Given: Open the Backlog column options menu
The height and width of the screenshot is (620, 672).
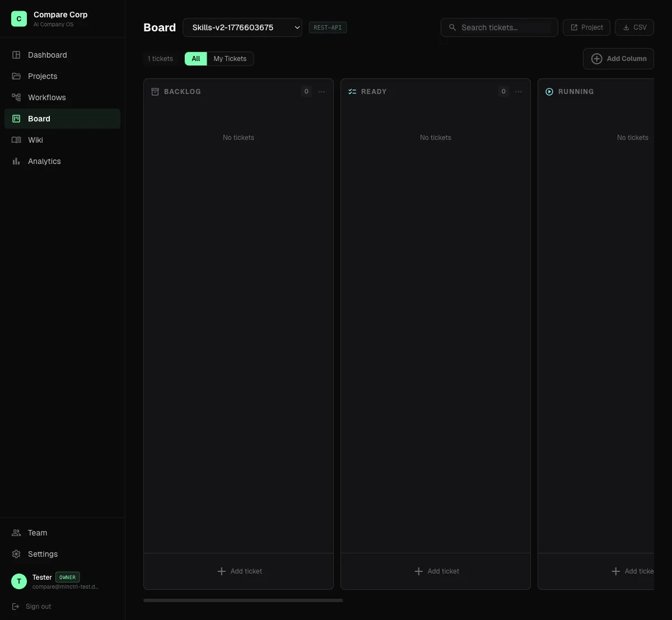Looking at the screenshot, I should point(321,92).
